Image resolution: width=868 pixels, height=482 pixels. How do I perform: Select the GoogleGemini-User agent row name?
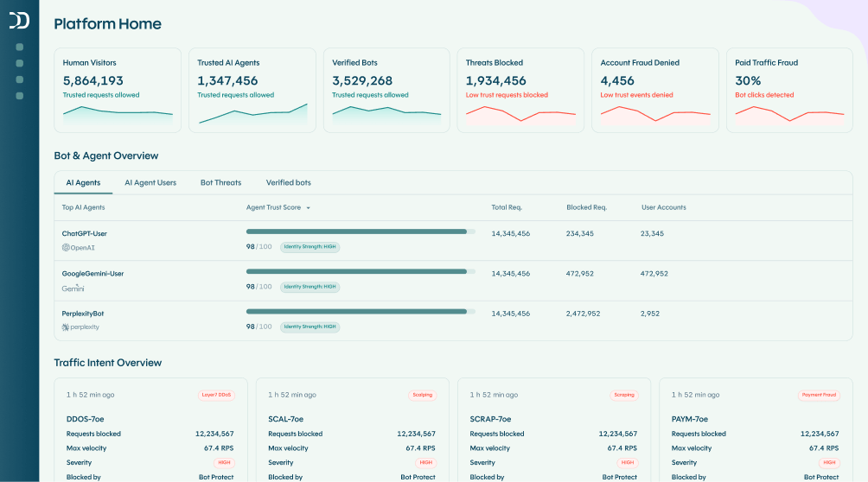click(93, 273)
